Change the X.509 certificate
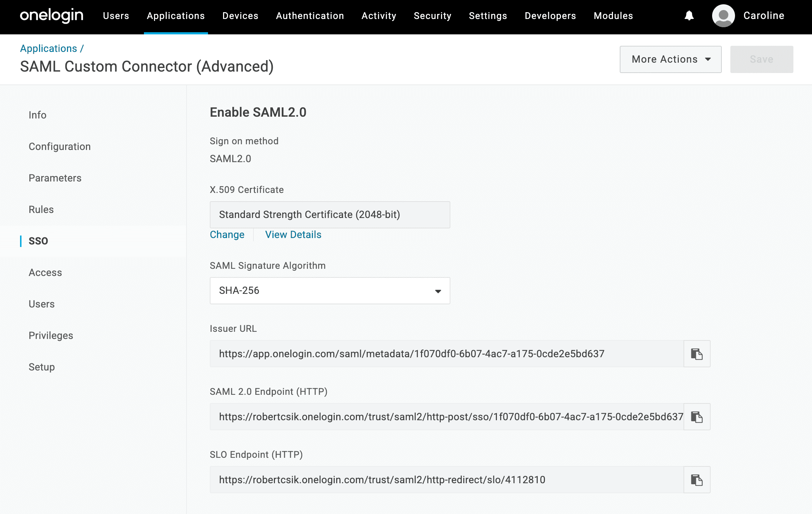The image size is (812, 514). [x=227, y=234]
